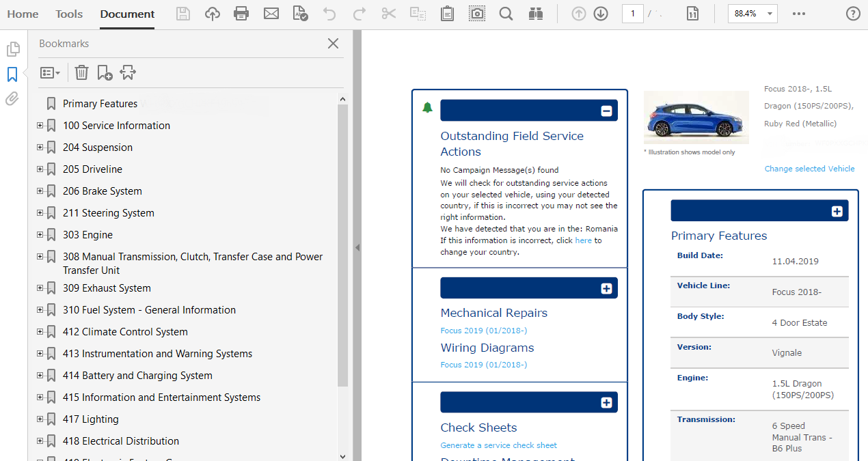This screenshot has width=868, height=461.
Task: Click the page number input field
Action: tap(632, 14)
